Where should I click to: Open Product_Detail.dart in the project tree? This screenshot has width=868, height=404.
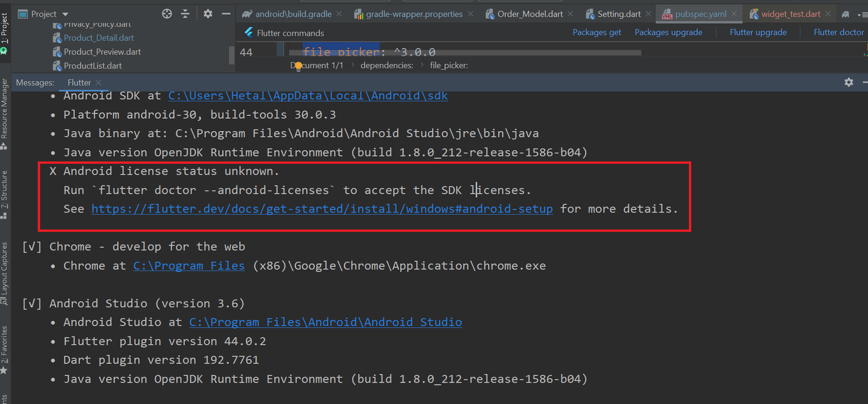point(99,38)
